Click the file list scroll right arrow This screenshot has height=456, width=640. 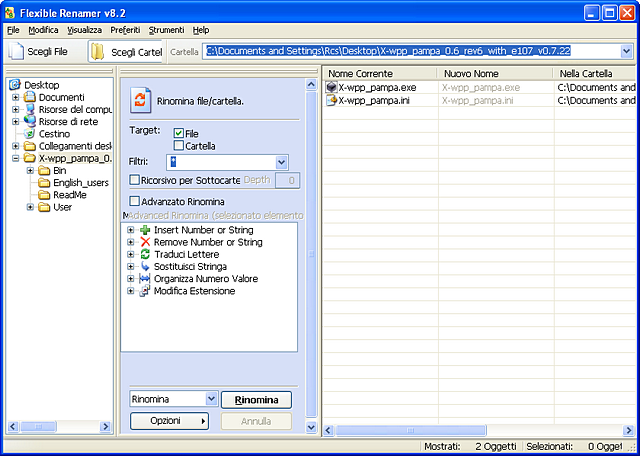tap(628, 430)
